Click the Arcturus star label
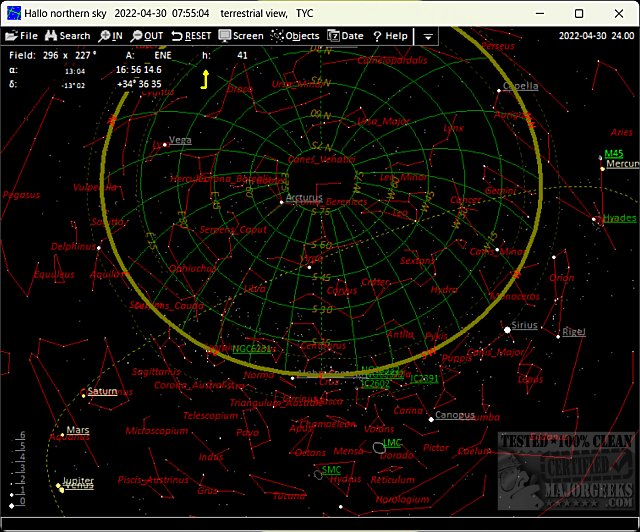This screenshot has height=532, width=640. (x=304, y=198)
